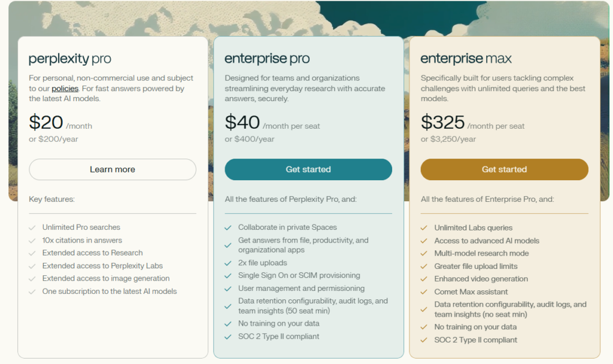Click the enterprise pro plan heading
Image resolution: width=613 pixels, height=364 pixels.
pyautogui.click(x=267, y=59)
